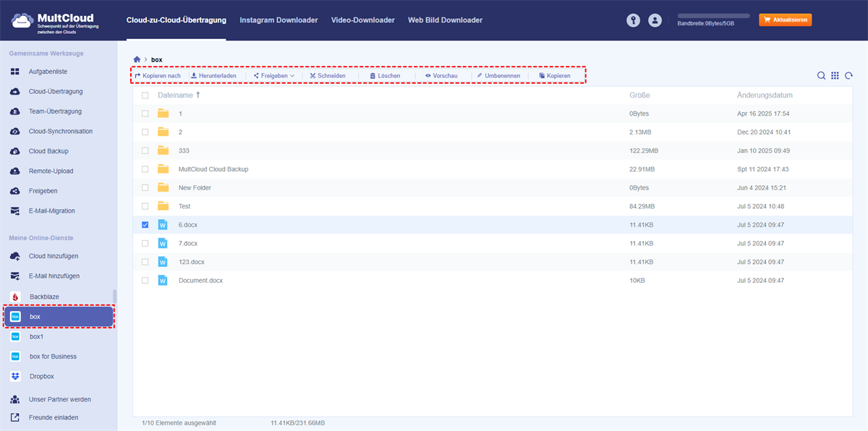
Task: Click Vorschau in toolbar
Action: 441,76
